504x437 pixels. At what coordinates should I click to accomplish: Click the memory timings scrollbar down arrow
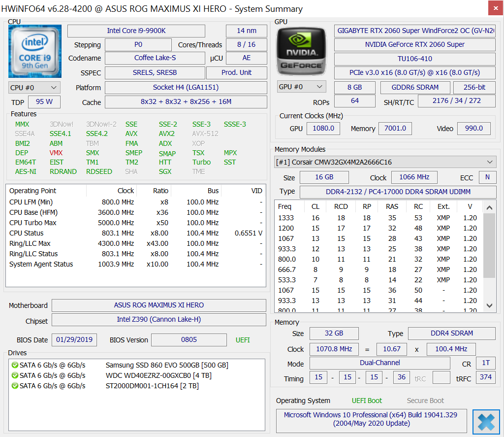[x=489, y=306]
